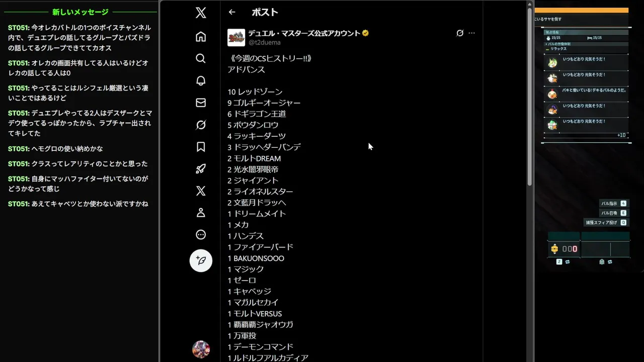Click the chat message about ルシフェル厳選
The height and width of the screenshot is (362, 644).
(x=78, y=93)
